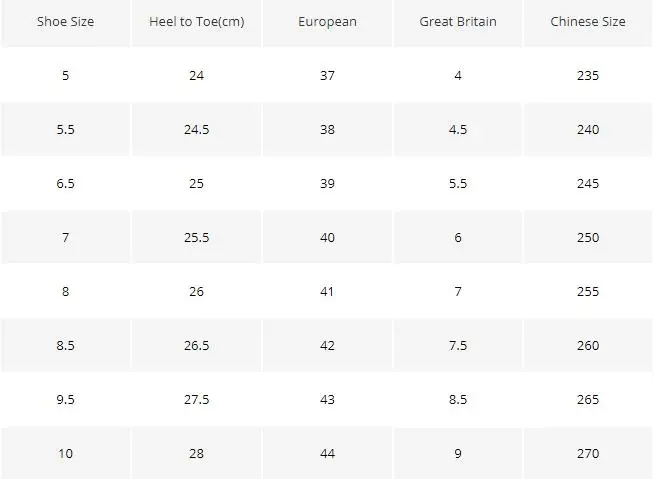This screenshot has height=479, width=654.
Task: Click the 24.5 heel to toe cell
Action: point(196,129)
